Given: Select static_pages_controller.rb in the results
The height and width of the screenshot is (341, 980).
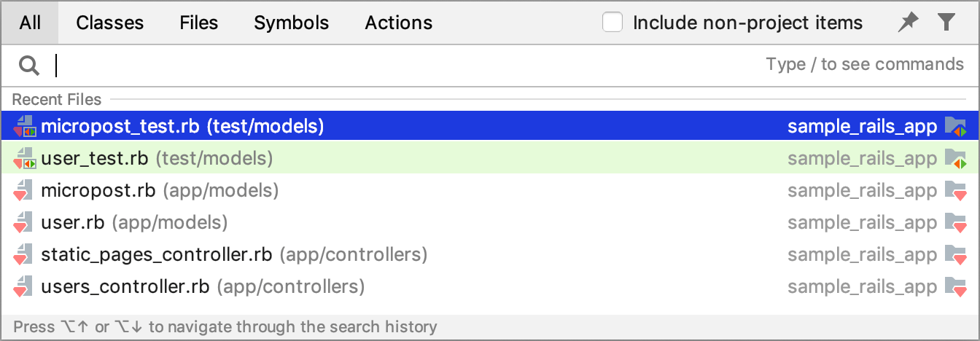Looking at the screenshot, I should click(490, 255).
